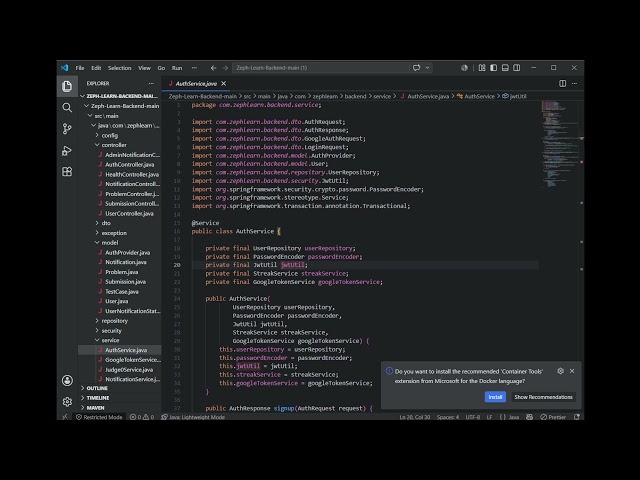The width and height of the screenshot is (640, 480).
Task: Click the AuthService breadcrumb class symbol
Action: click(476, 96)
